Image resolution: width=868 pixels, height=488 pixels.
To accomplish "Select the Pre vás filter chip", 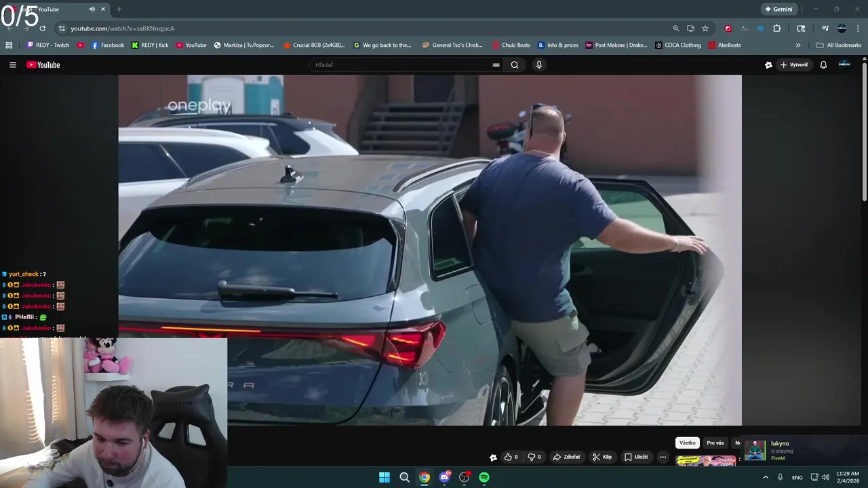I will (x=715, y=443).
